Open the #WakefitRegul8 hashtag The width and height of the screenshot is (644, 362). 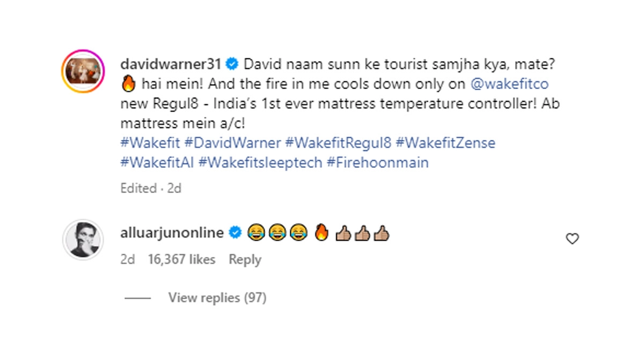tap(339, 143)
